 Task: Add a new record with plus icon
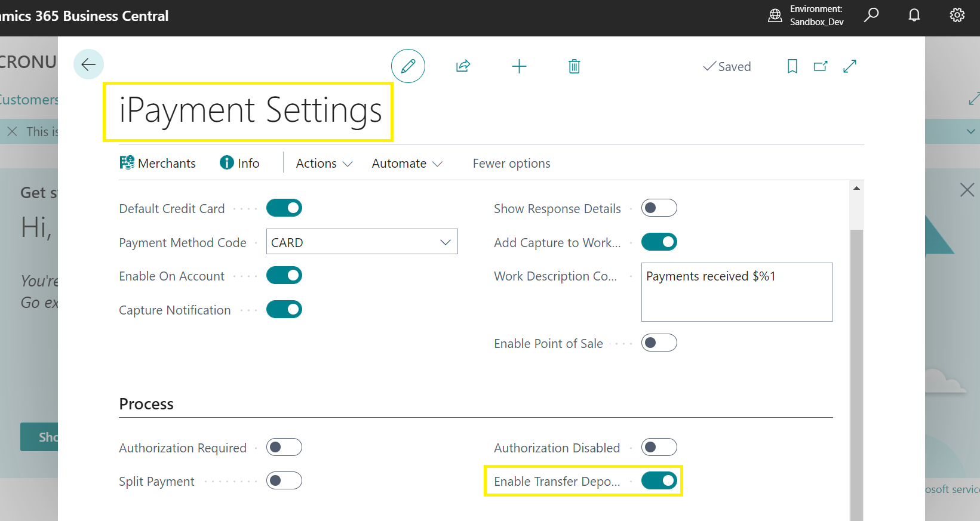(519, 66)
